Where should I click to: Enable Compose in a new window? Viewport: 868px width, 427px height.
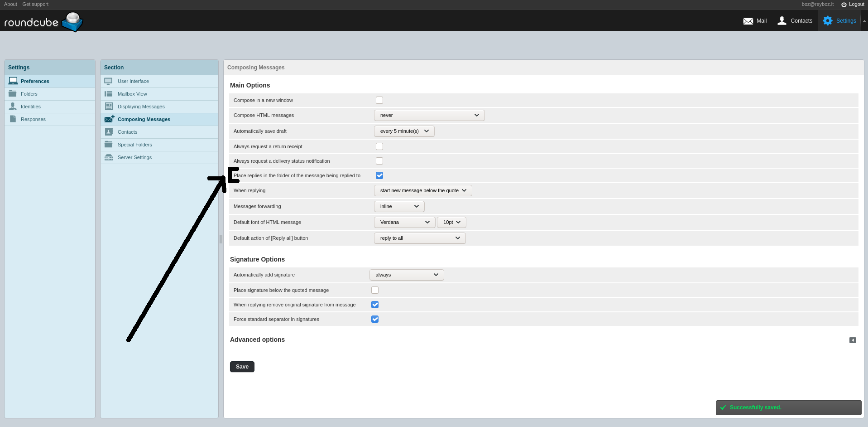coord(379,100)
